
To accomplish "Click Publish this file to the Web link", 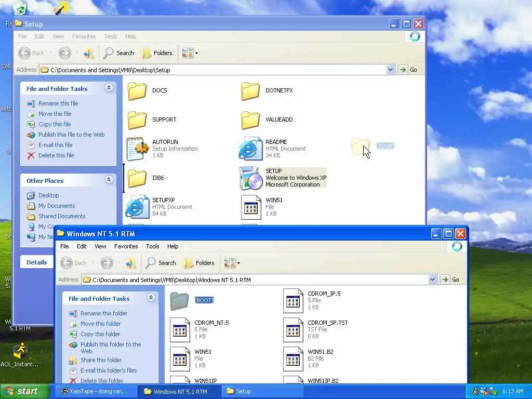I will point(71,135).
